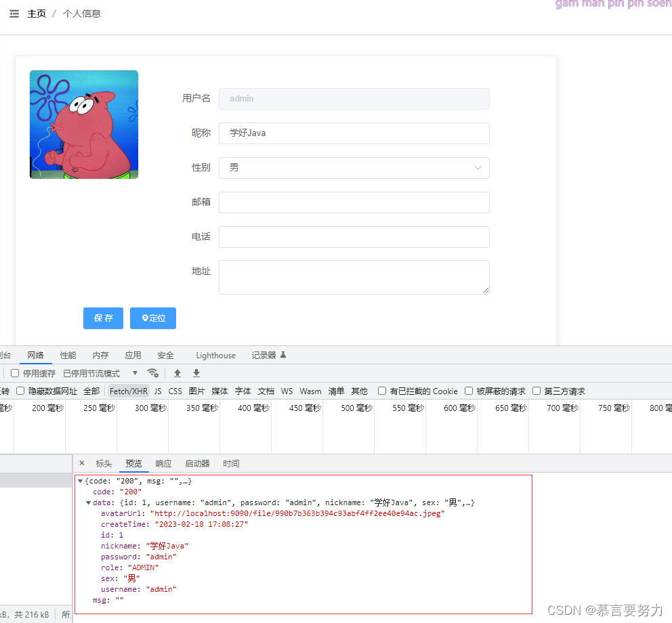Change the Patrick Star avatar image

tap(84, 125)
